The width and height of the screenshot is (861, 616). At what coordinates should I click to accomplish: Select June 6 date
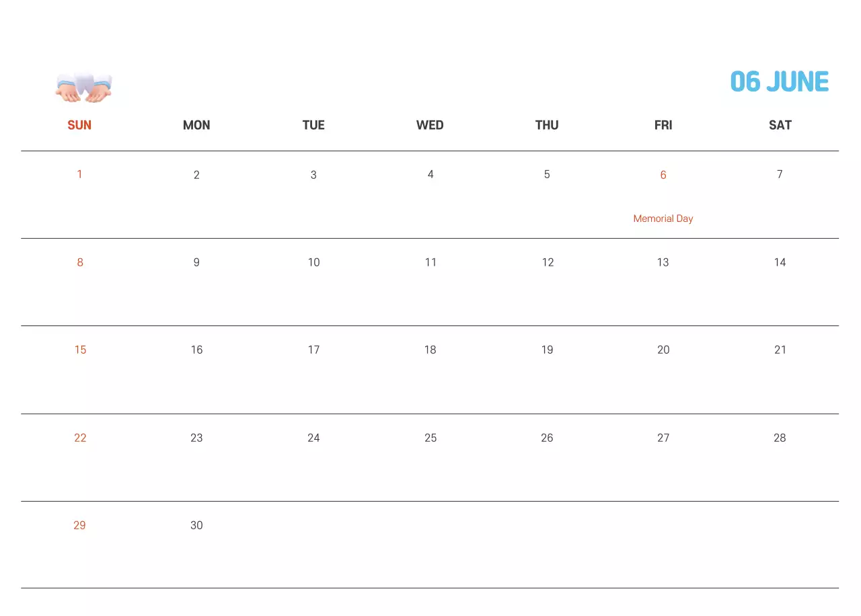[663, 175]
